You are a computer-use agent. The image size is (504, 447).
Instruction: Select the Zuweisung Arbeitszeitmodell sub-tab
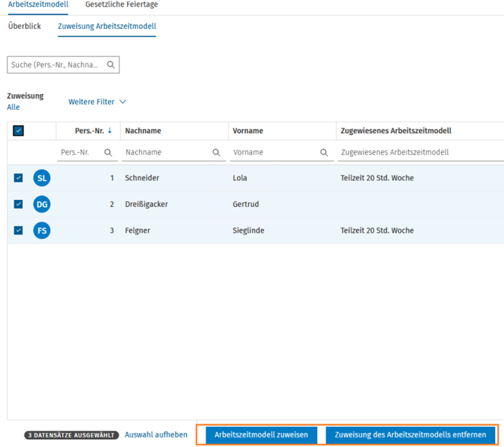point(107,26)
